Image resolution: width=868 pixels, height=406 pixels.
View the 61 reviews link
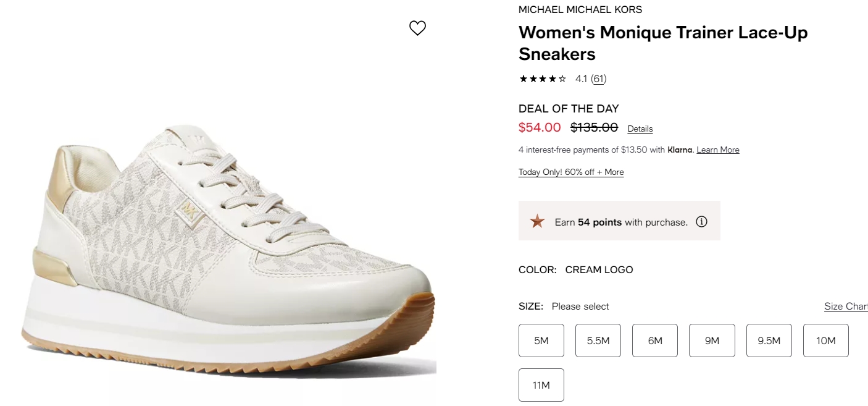[x=598, y=78]
